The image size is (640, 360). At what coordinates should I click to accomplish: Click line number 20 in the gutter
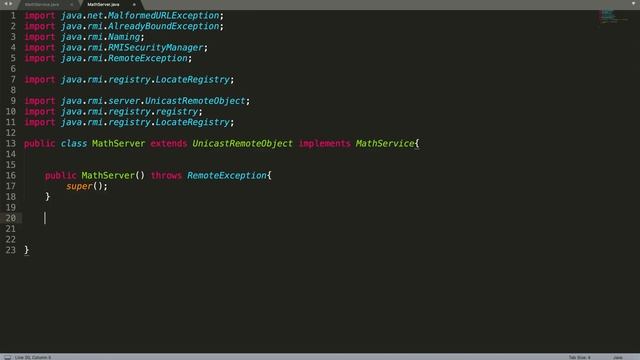[11, 218]
